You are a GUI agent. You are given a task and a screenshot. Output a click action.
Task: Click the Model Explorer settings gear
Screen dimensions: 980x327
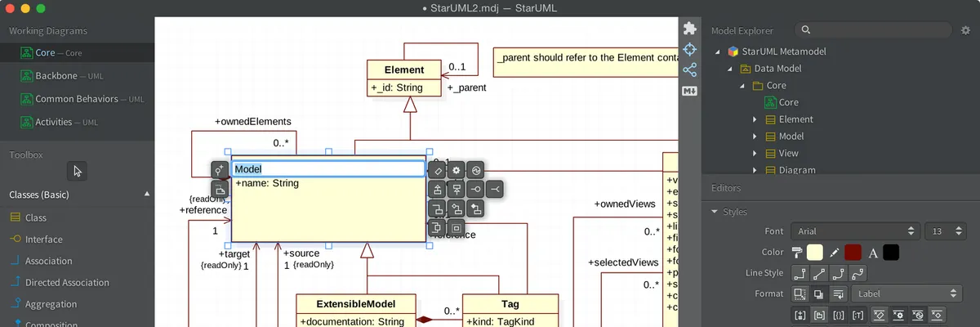(966, 30)
